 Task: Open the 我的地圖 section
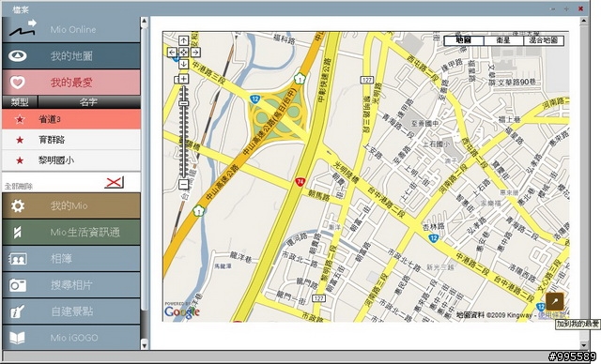point(71,56)
